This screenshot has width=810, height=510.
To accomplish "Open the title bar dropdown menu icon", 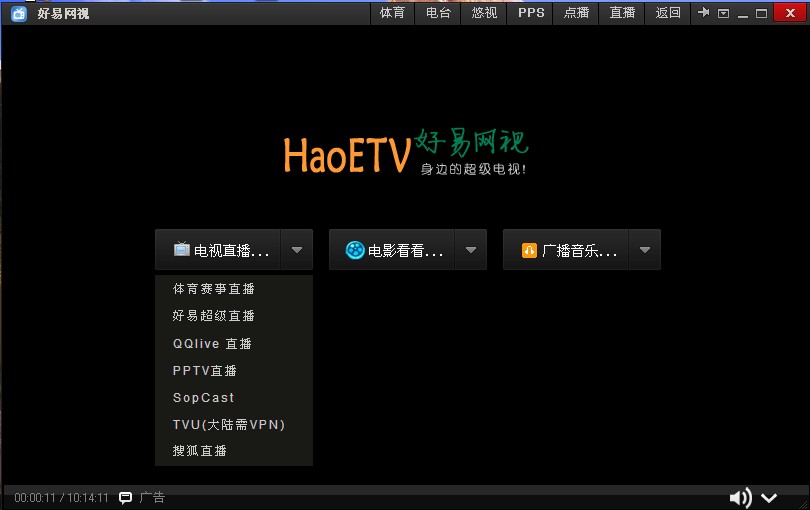I will pos(723,13).
